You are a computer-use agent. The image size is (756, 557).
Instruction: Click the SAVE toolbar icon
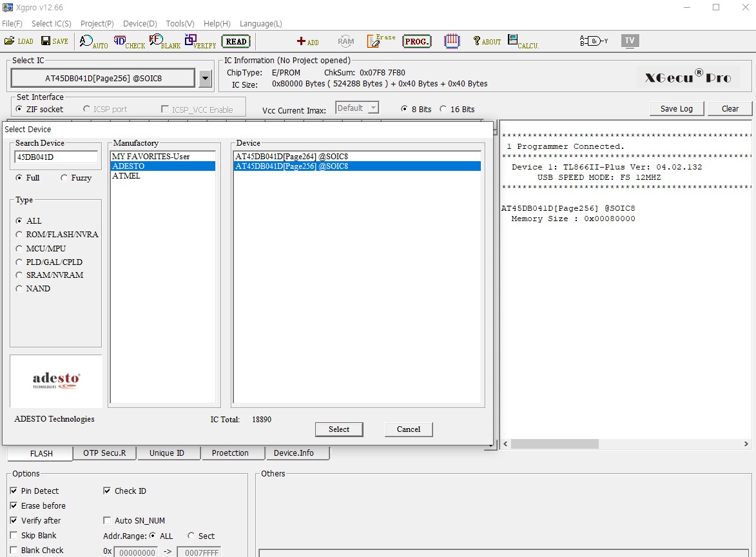(54, 41)
